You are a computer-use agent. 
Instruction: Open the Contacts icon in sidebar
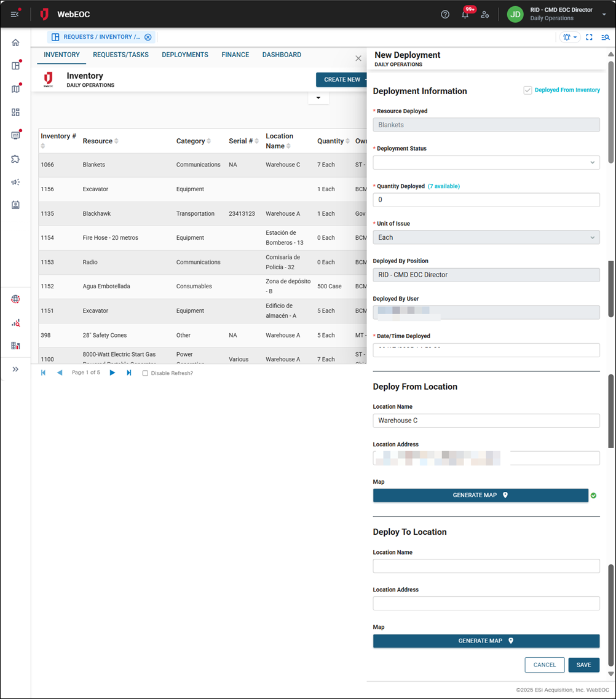click(x=15, y=204)
